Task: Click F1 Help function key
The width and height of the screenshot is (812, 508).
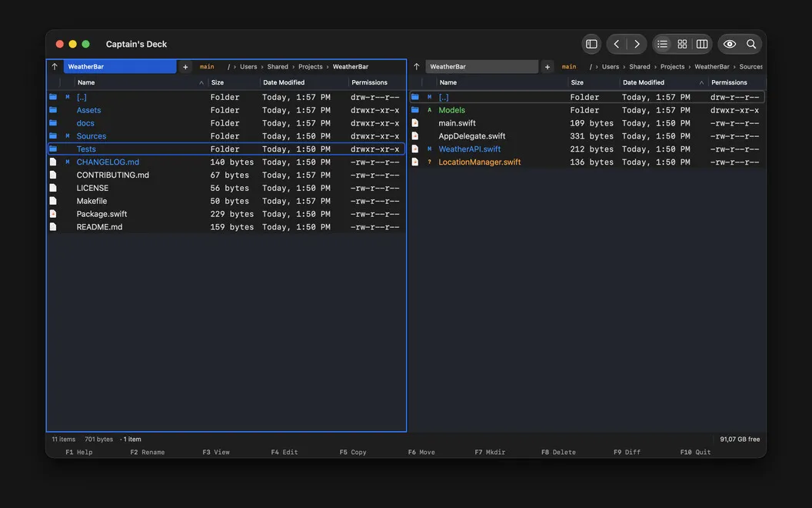Action: pos(78,452)
